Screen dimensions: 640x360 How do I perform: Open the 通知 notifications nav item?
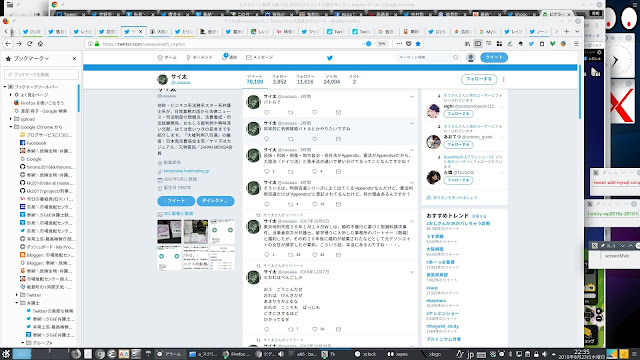[229, 58]
